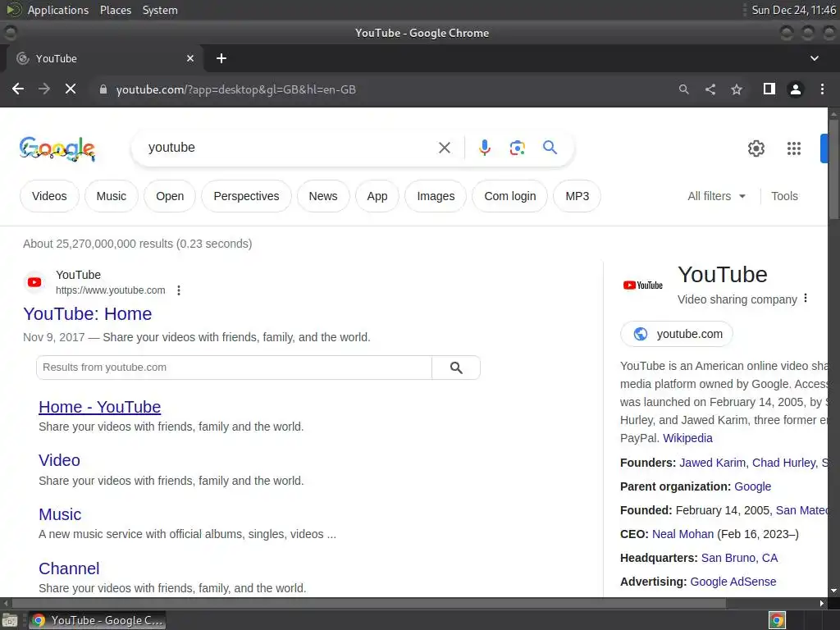Share this page via share icon
840x630 pixels.
[710, 89]
